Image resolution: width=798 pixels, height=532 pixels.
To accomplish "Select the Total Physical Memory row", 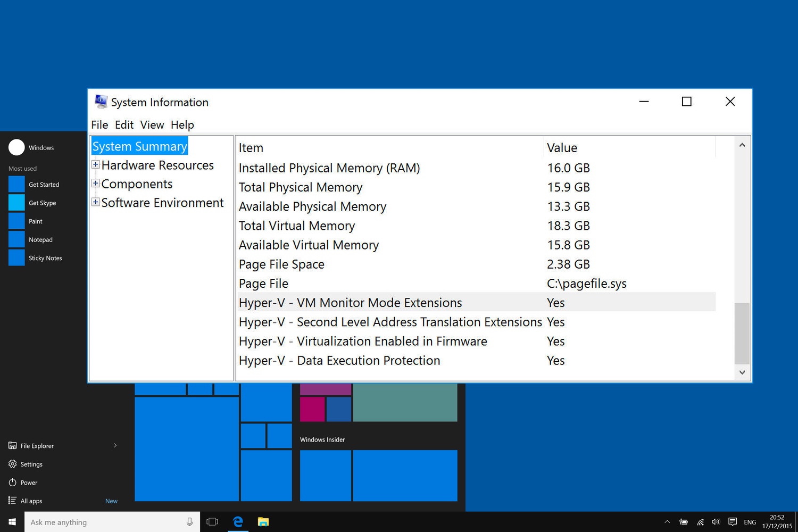I will point(476,187).
